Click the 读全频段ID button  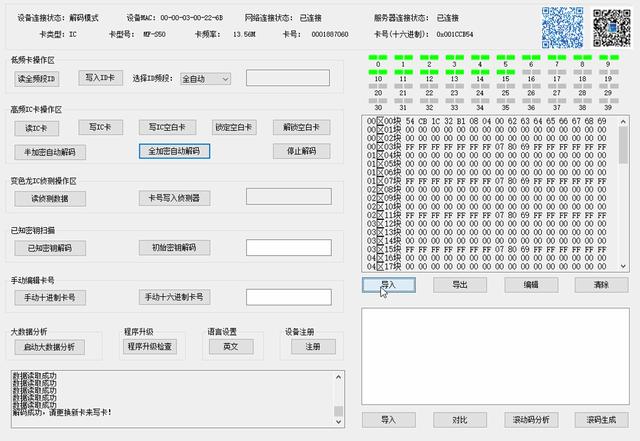37,79
